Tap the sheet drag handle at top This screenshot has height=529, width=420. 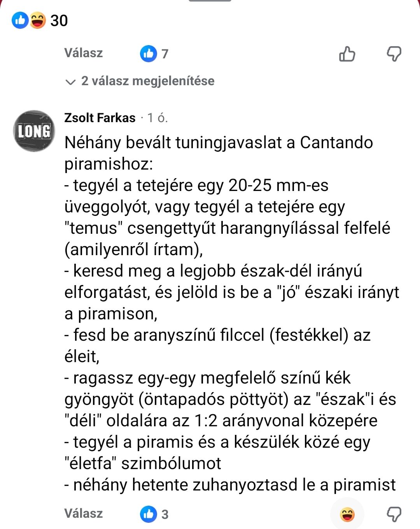click(x=210, y=1)
